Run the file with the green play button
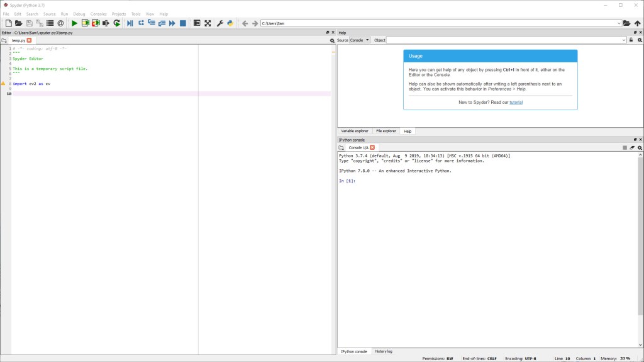This screenshot has width=644, height=362. [x=74, y=23]
